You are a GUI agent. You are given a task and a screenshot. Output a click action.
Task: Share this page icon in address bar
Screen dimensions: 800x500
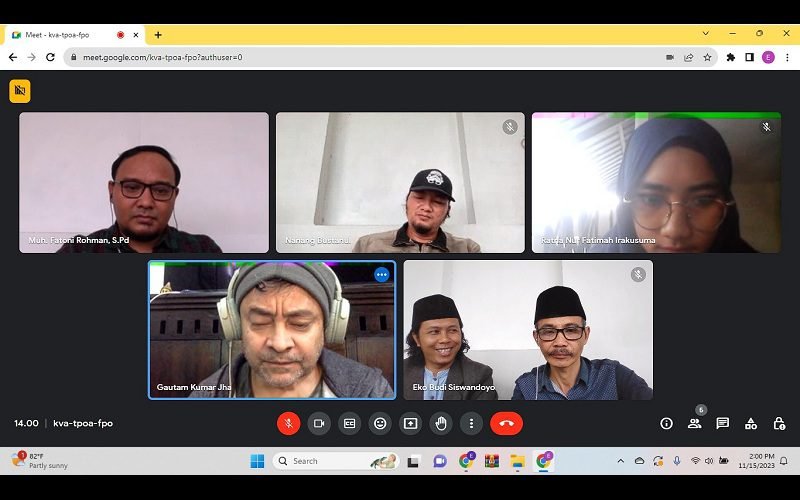point(688,57)
